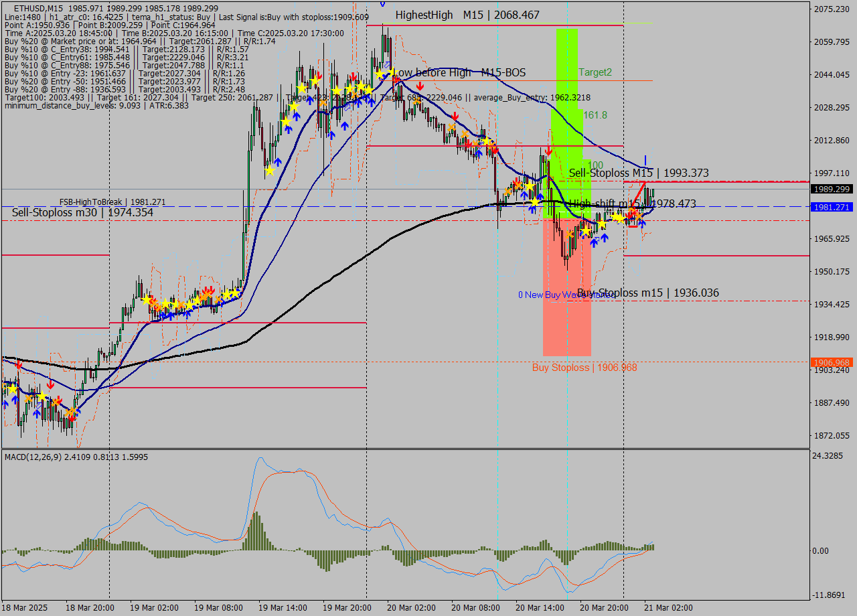Image resolution: width=857 pixels, height=616 pixels.
Task: Select the blue up arrow buy signal near latest candles
Action: coord(641,224)
